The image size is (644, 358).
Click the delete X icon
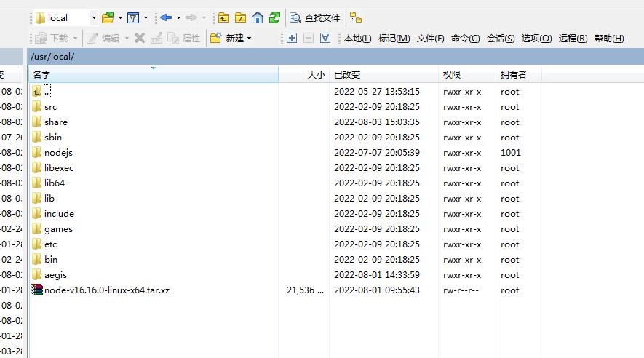coord(140,38)
